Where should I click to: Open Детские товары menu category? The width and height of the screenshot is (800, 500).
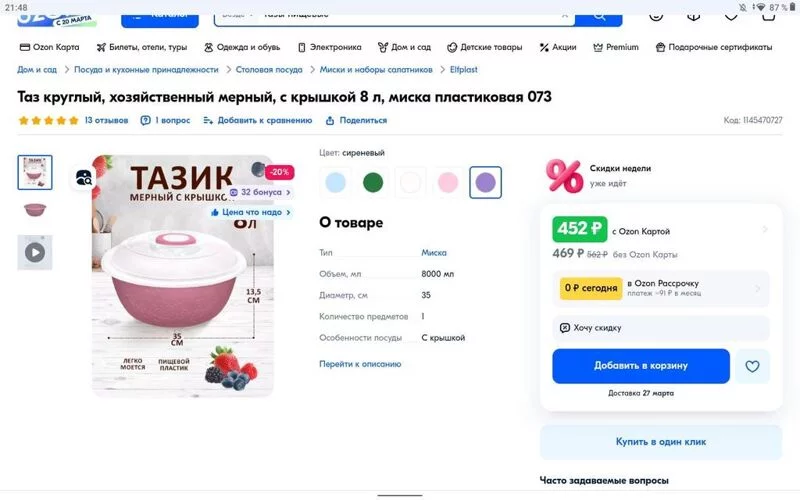tap(485, 47)
